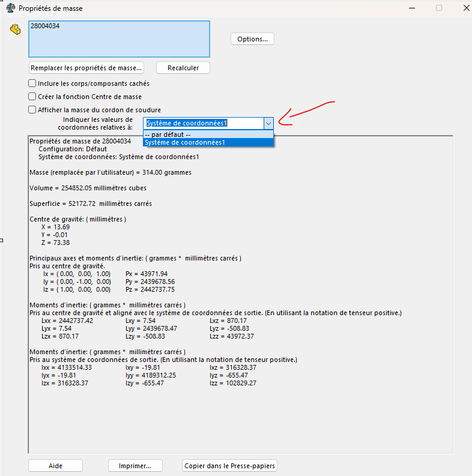This screenshot has width=472, height=476.
Task: Enable Inclure les corps/composants cachés
Action: 32,83
